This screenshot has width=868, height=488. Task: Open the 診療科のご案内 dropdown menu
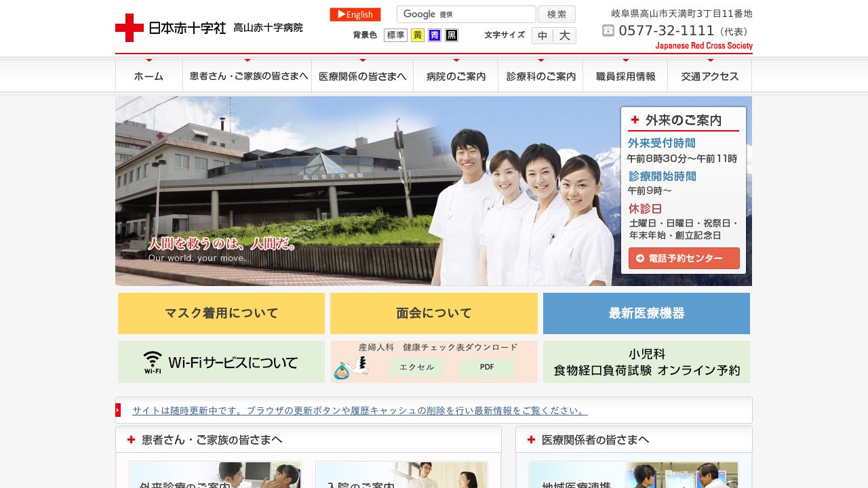pos(540,76)
